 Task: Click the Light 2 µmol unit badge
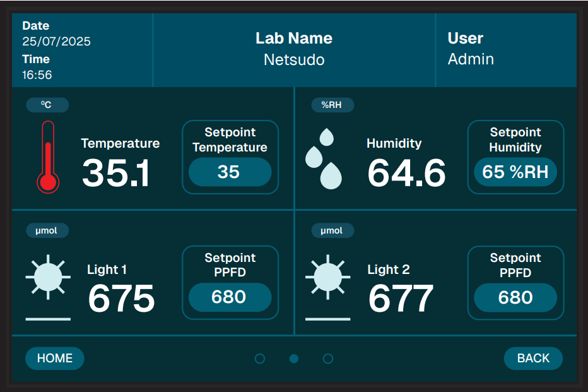332,230
